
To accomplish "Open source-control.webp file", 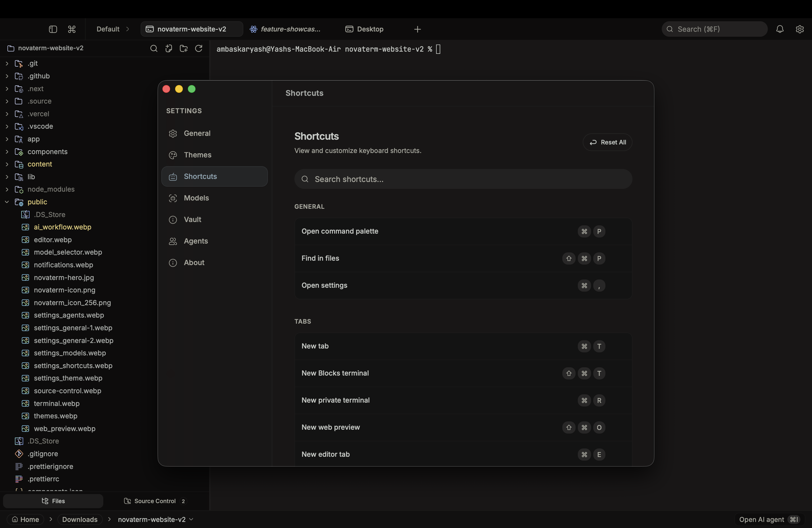I will coord(68,391).
